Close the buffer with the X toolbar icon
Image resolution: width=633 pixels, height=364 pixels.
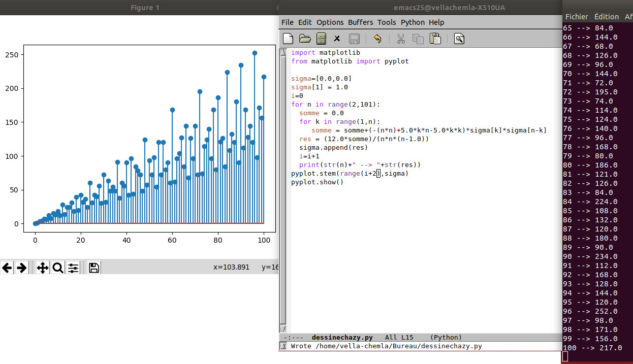[337, 39]
